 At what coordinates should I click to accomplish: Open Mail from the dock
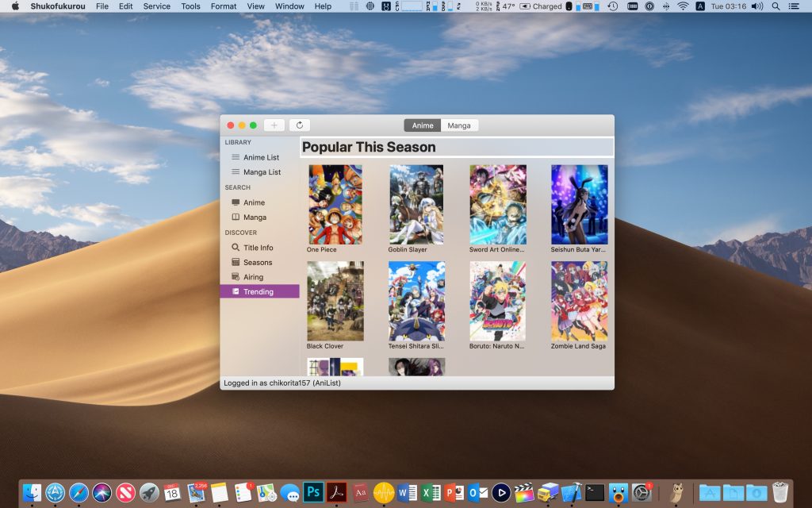pos(197,492)
